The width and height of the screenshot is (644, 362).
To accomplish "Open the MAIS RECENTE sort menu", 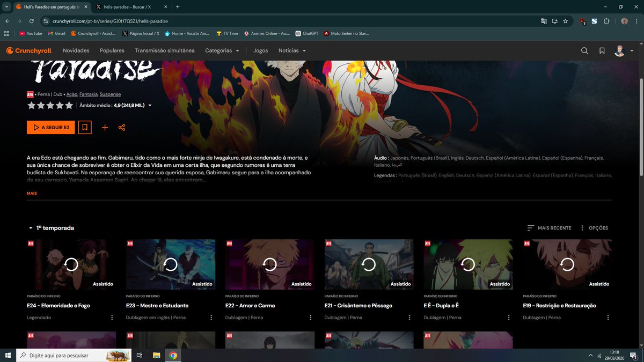I will [550, 228].
